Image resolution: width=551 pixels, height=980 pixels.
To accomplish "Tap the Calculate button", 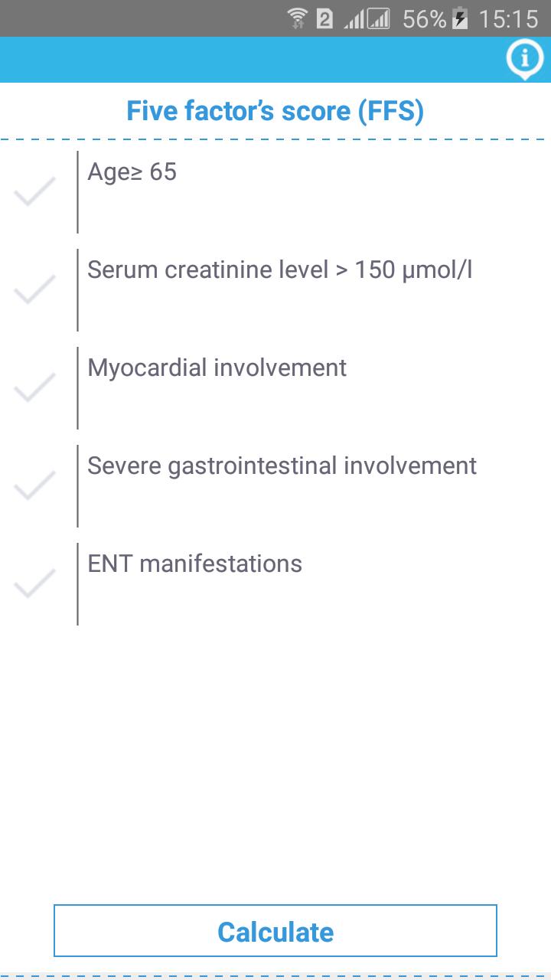I will pyautogui.click(x=275, y=931).
